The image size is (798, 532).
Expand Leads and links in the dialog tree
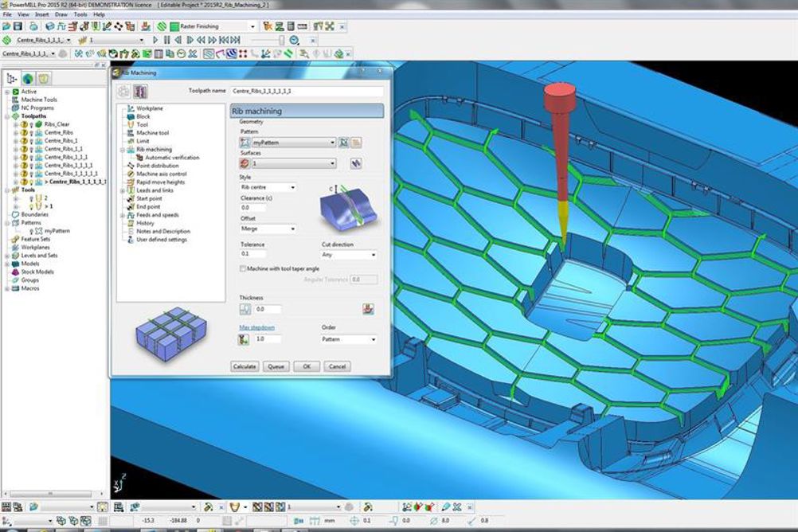tap(123, 190)
